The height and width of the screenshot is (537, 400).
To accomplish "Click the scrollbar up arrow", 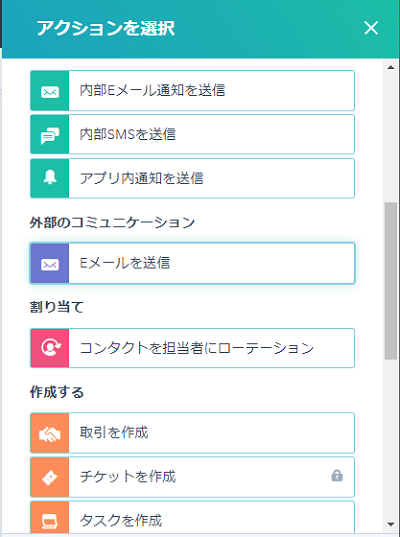I will tap(391, 67).
